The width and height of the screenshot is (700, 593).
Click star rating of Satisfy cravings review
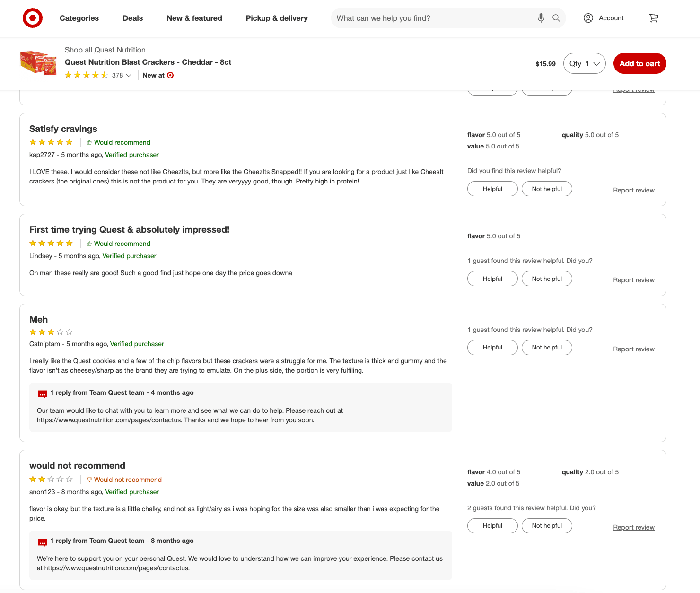pyautogui.click(x=51, y=142)
